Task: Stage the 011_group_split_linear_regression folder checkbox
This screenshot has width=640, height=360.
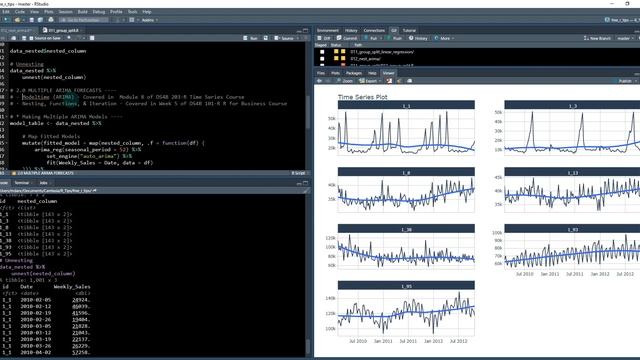Action: [x=322, y=52]
